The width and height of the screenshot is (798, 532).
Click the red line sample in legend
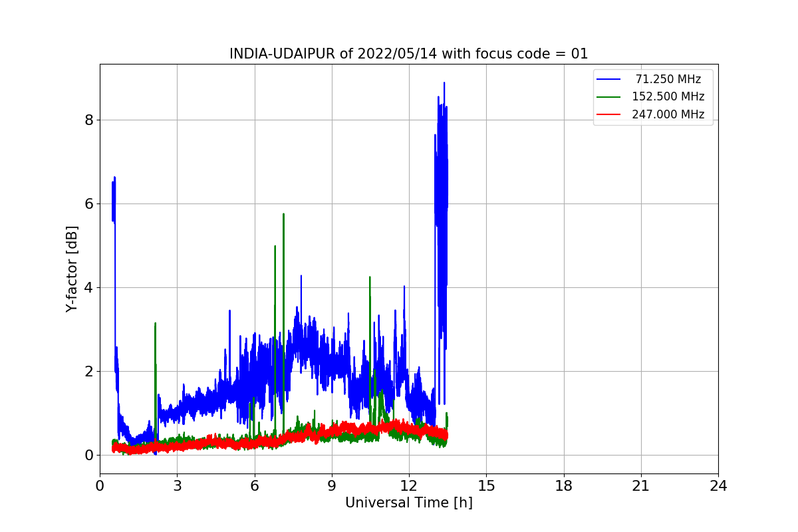609,114
